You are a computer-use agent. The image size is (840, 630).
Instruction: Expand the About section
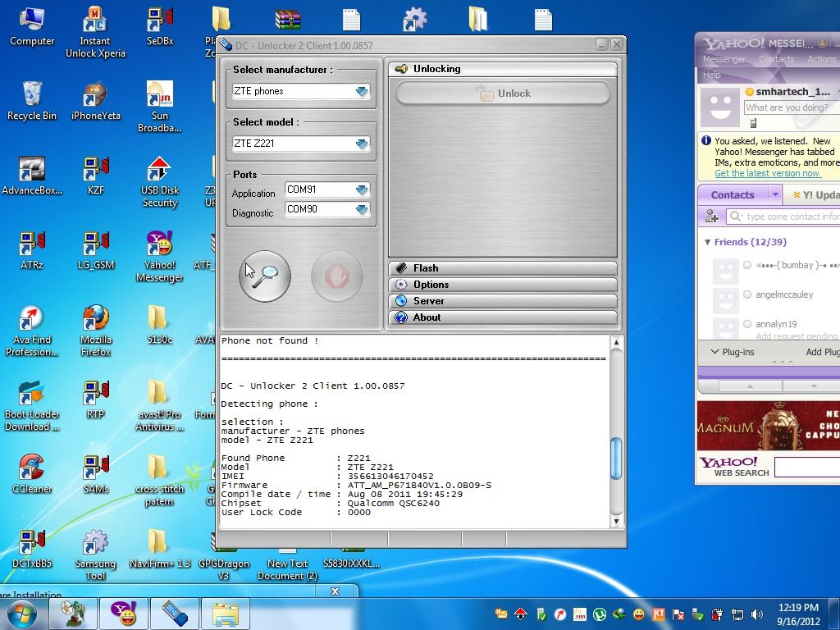[503, 317]
